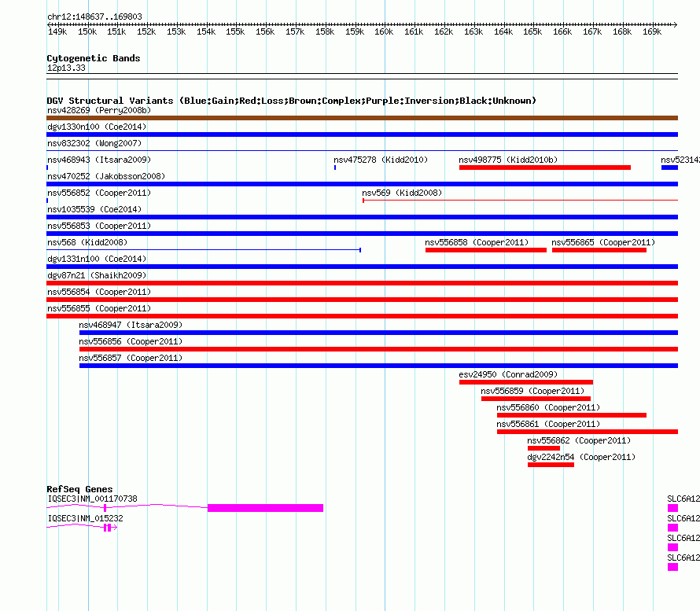Select the 162k ruler label
This screenshot has width=700, height=611.
tap(444, 31)
